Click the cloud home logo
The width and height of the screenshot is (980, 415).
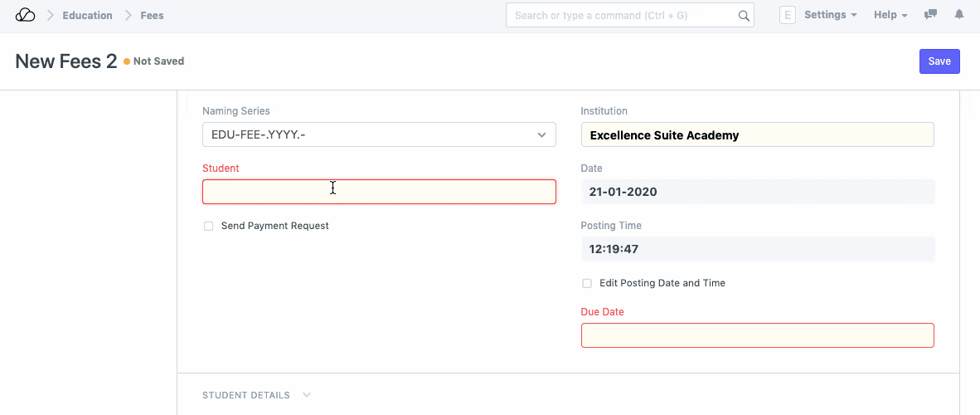(x=26, y=15)
